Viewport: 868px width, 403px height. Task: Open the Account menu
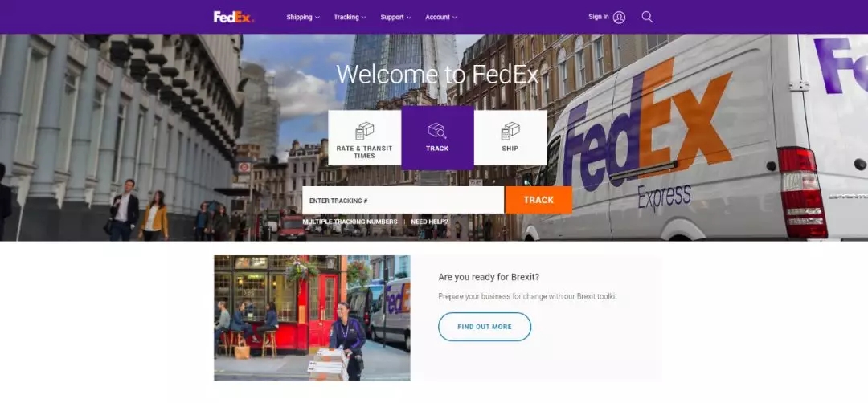point(441,17)
